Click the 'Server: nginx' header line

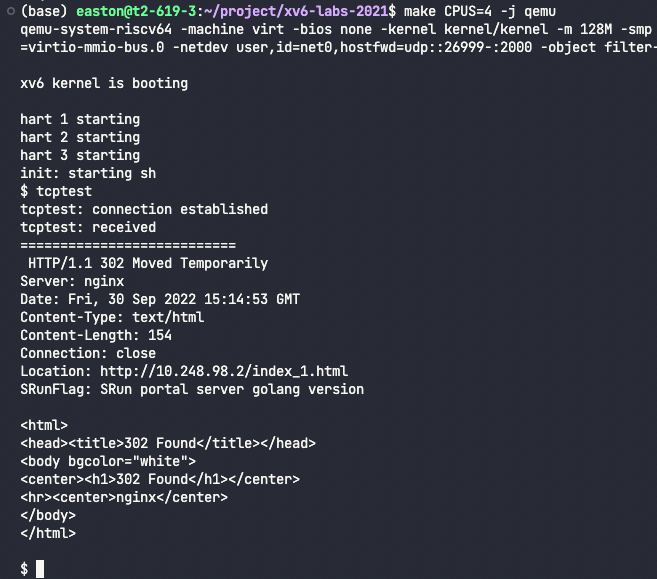pyautogui.click(x=72, y=281)
